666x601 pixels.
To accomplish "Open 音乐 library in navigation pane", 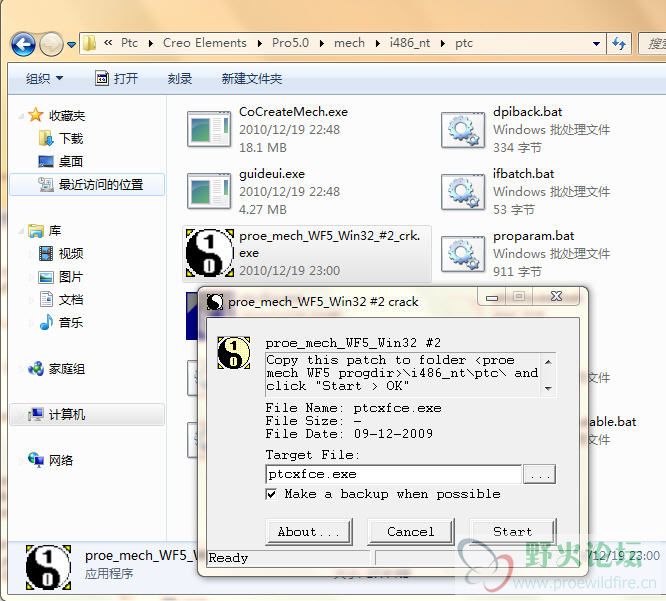I will click(x=71, y=322).
